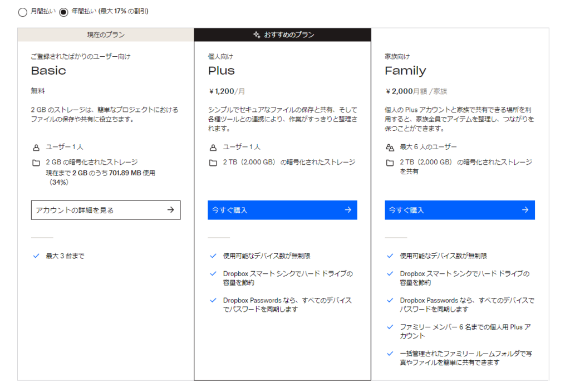
Task: Select the 月間払い monthly billing radio button
Action: pos(22,12)
